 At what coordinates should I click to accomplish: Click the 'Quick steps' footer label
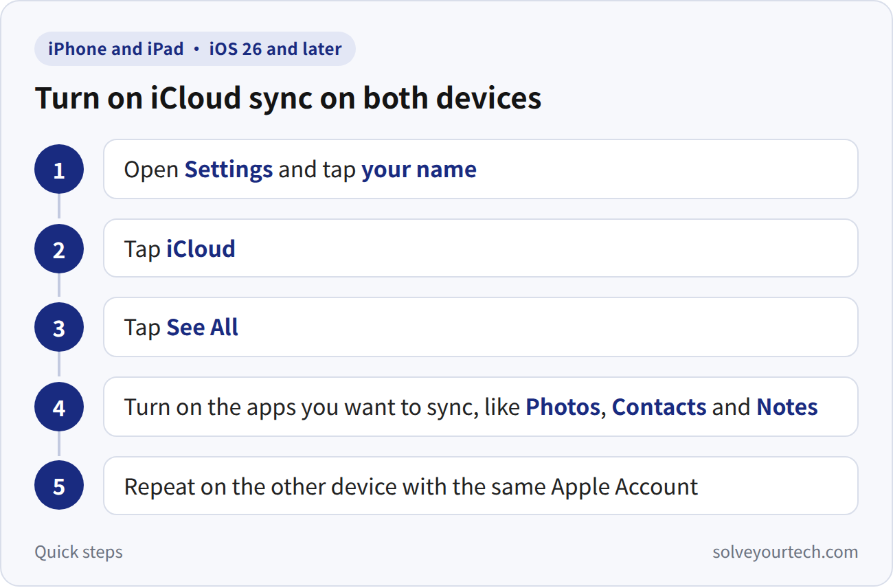[79, 552]
